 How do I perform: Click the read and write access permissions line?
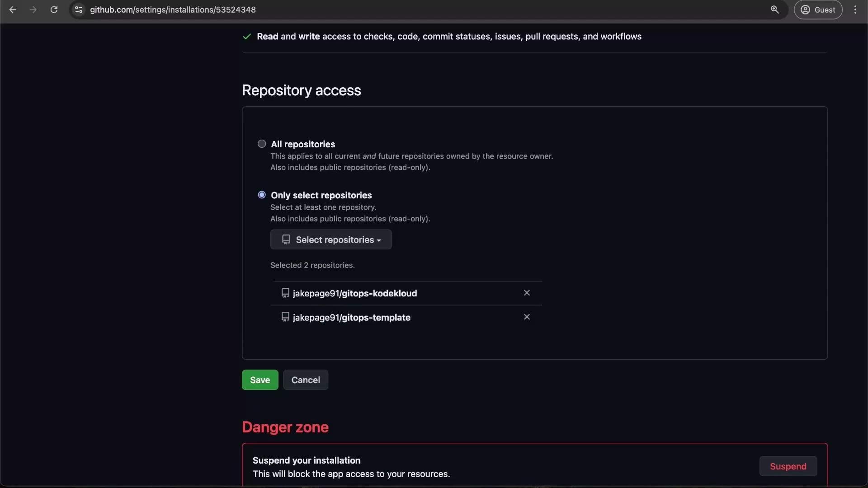(449, 37)
